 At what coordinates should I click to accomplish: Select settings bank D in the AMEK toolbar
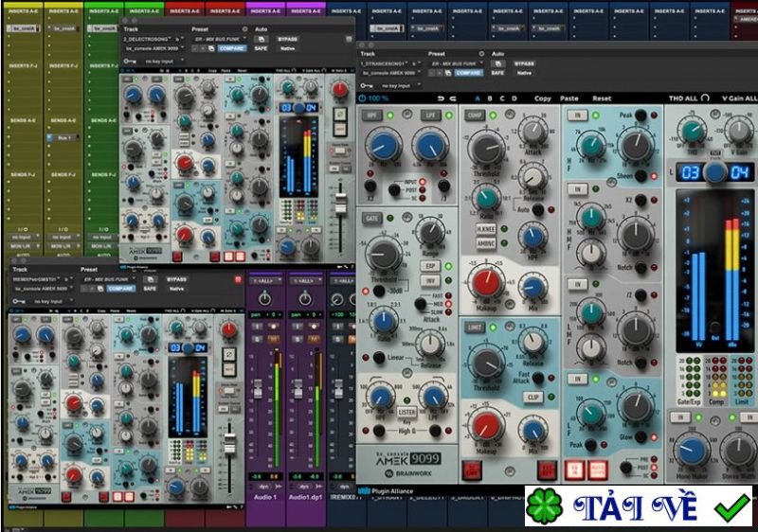coord(514,98)
